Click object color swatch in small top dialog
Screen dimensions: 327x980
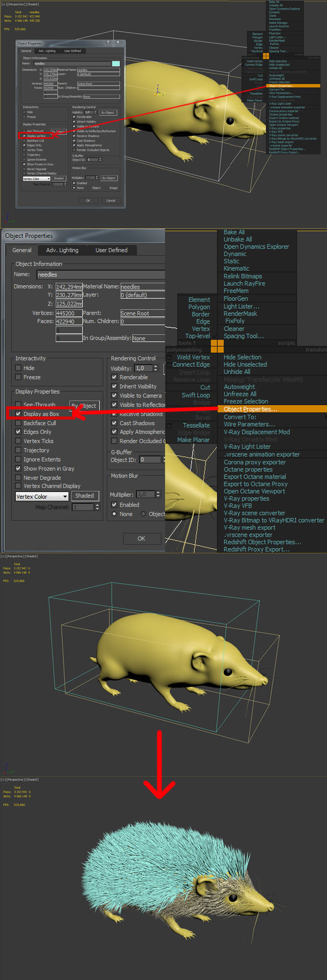(x=115, y=63)
